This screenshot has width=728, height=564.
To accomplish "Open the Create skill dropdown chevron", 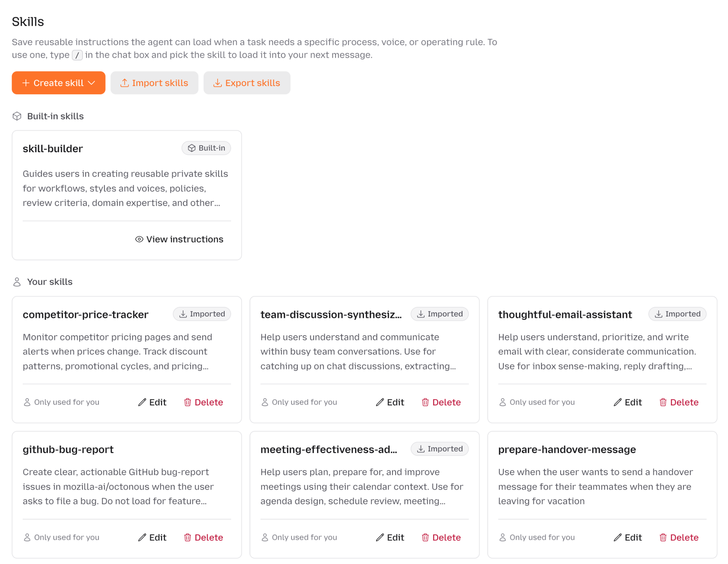I will coord(92,83).
